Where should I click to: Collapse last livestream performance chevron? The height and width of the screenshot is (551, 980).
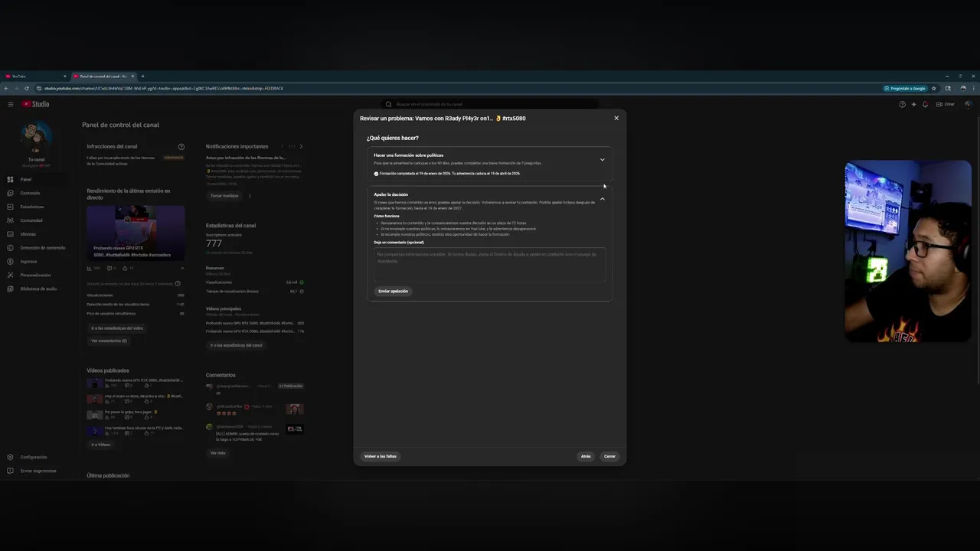pos(182,268)
